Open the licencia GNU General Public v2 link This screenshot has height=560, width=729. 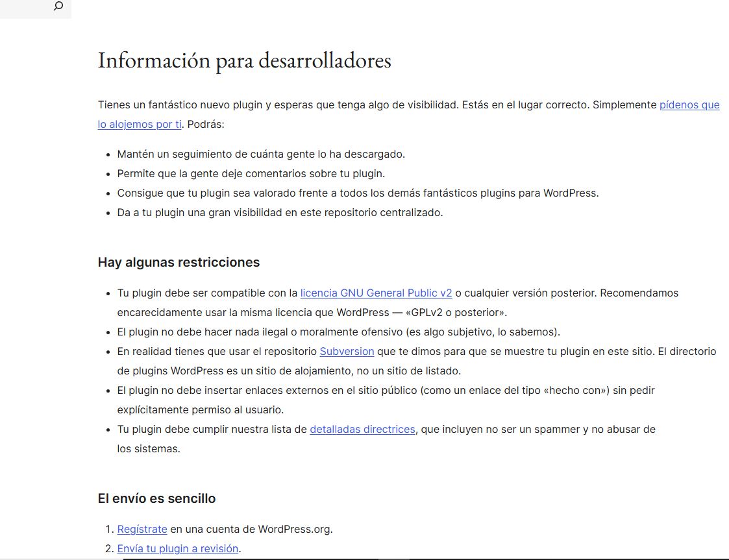[376, 293]
